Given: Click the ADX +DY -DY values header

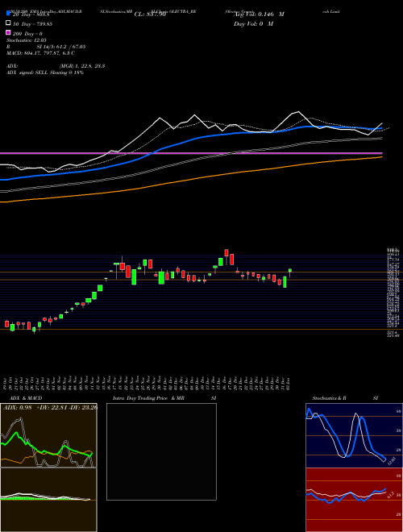Looking at the screenshot, I should point(50,408).
